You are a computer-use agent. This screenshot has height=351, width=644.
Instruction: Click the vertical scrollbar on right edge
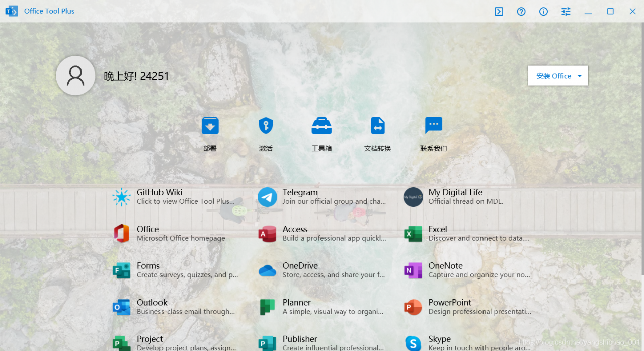[x=642, y=150]
